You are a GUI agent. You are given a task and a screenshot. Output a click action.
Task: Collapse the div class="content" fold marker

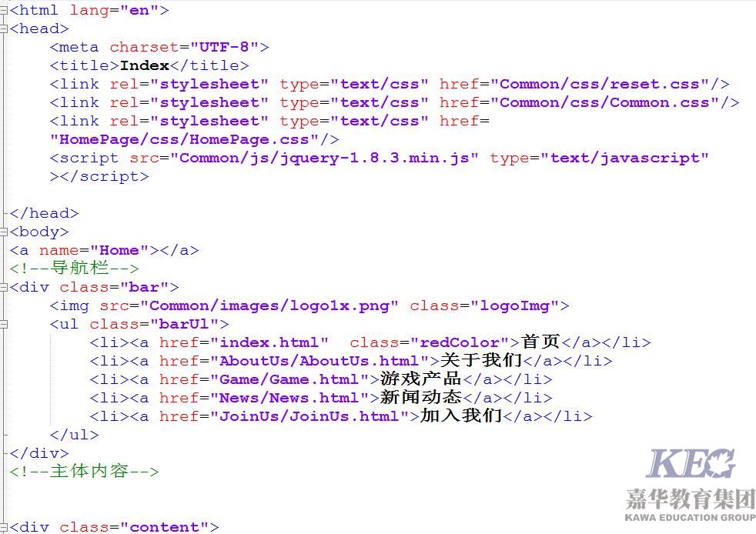tap(4, 527)
